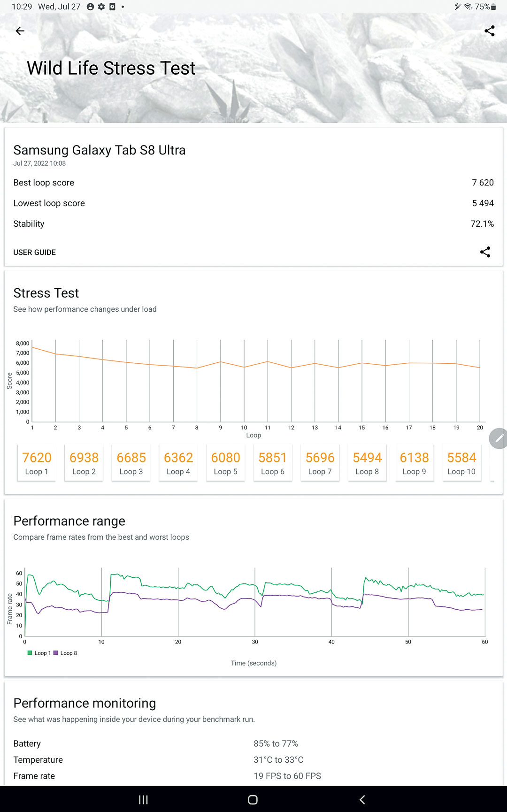Select Loop 2 score card 6938
This screenshot has height=812, width=507.
pyautogui.click(x=84, y=463)
